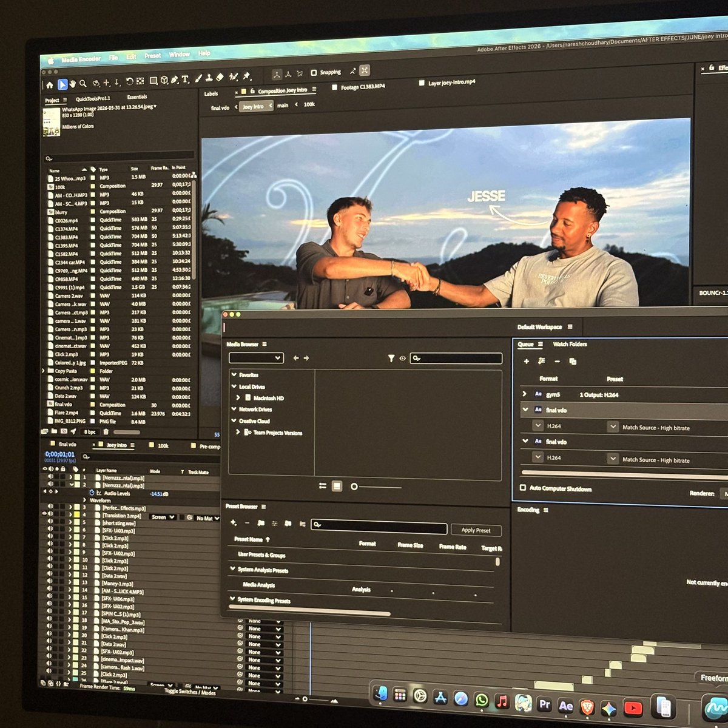
Task: Toggle the Snapping checkbox
Action: 314,73
